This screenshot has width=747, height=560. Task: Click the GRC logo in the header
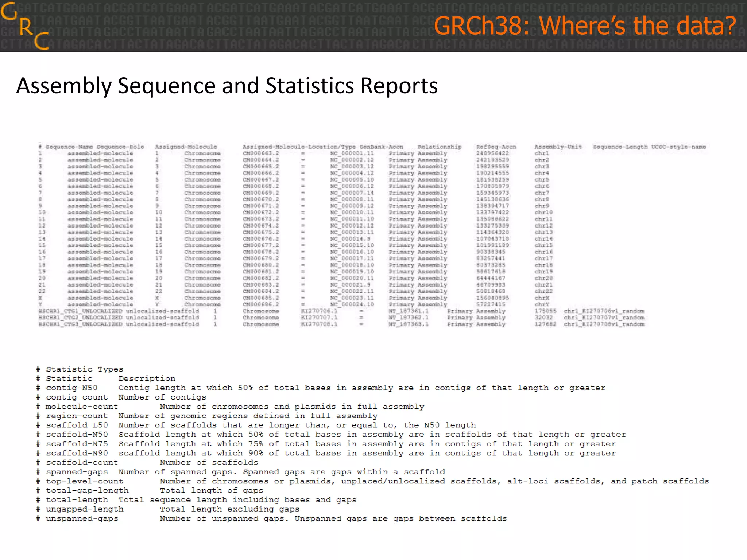24,26
